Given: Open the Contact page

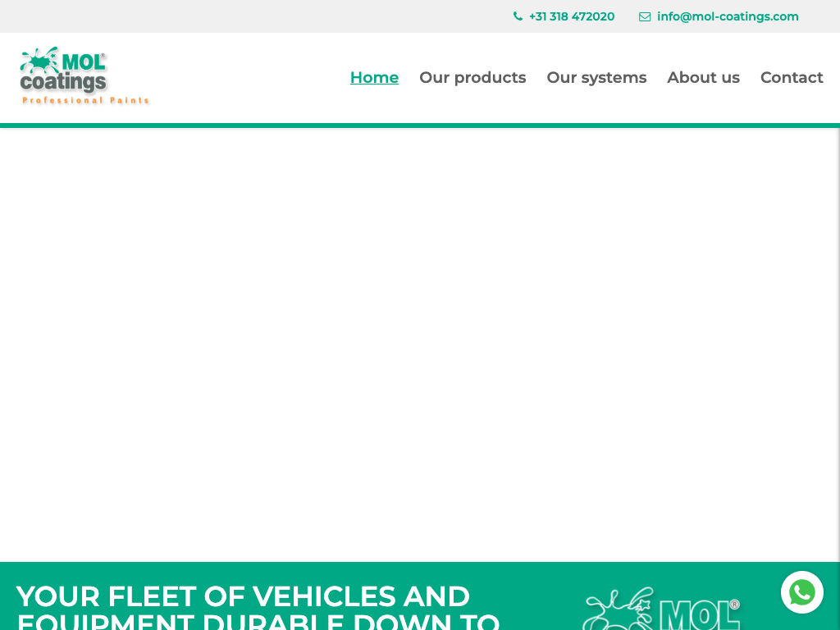Looking at the screenshot, I should [792, 77].
